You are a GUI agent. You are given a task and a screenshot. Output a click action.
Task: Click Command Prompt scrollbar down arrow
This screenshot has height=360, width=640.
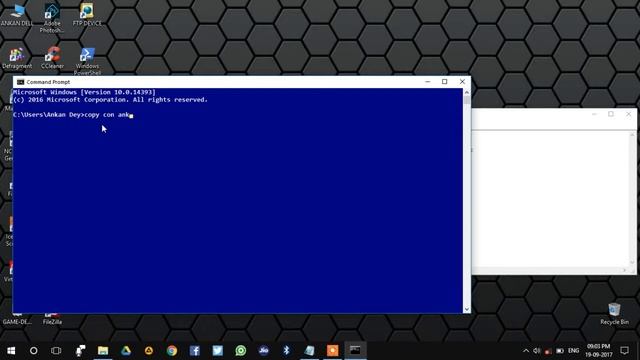[467, 309]
